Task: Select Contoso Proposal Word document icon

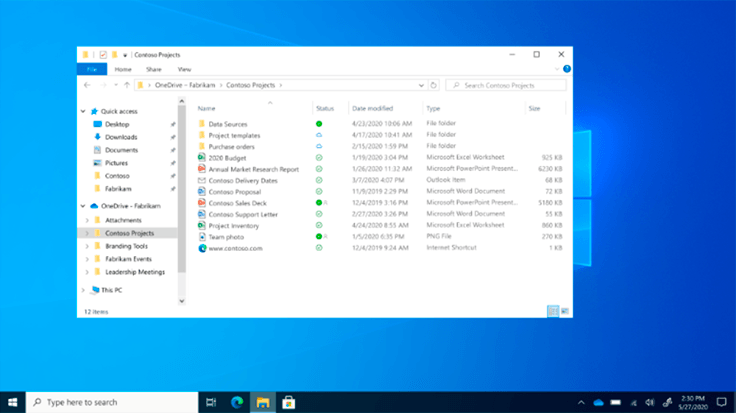Action: 202,191
